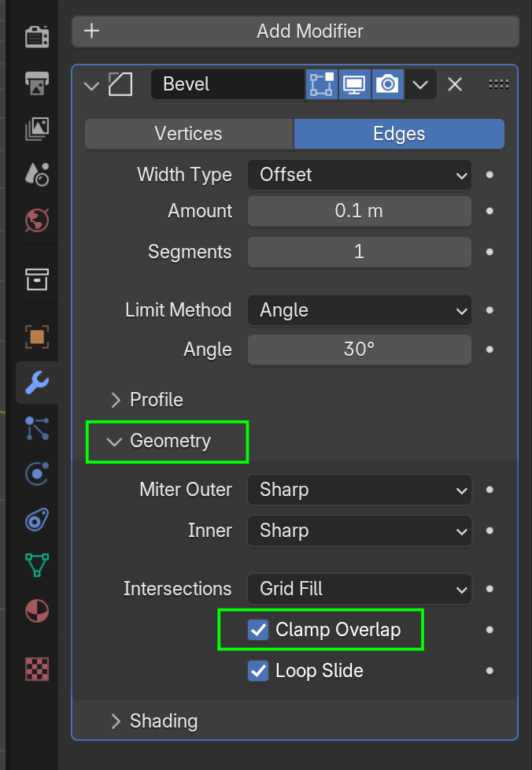
Task: Click the Amount 0.1 m field
Action: 360,211
